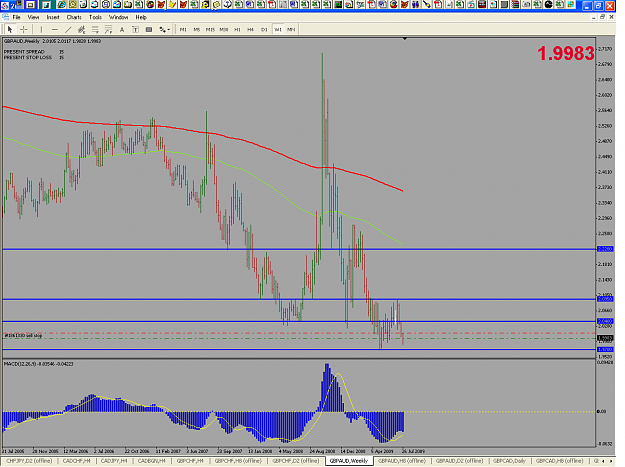
Task: Open the Tools menu
Action: pos(95,17)
